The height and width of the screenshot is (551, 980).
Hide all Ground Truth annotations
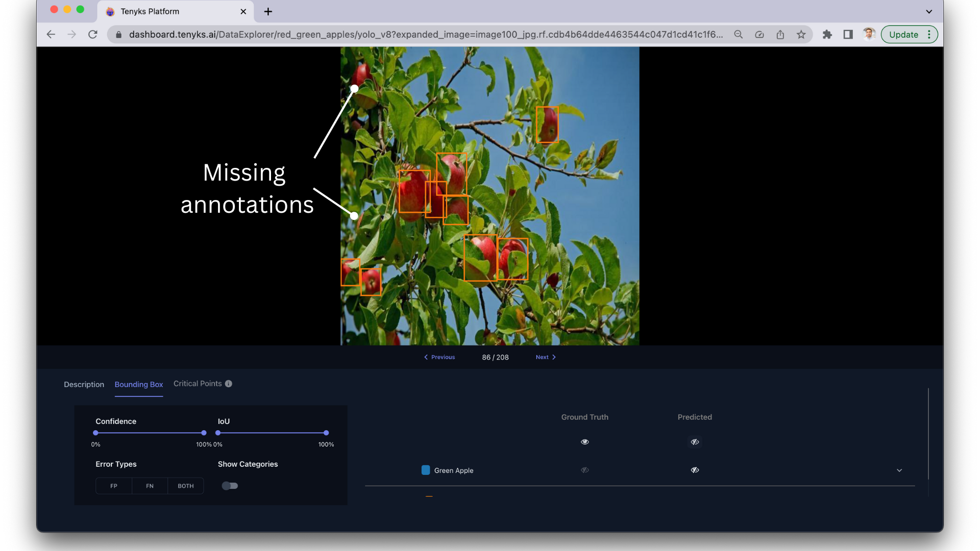point(585,442)
